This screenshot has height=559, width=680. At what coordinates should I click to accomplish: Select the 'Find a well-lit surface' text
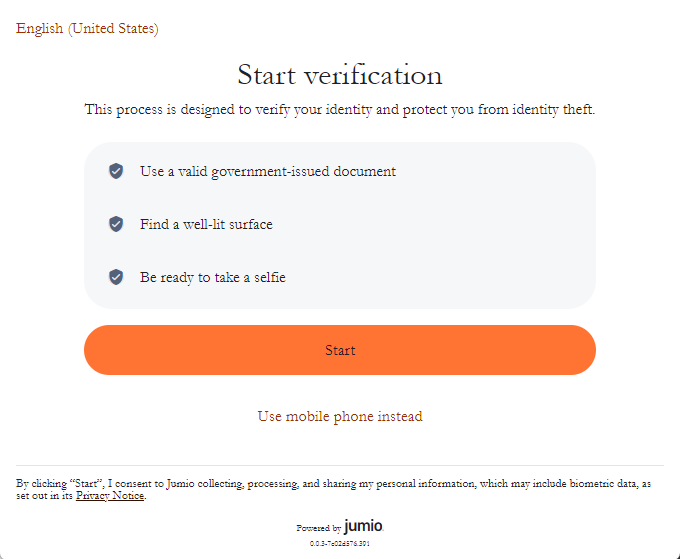click(206, 224)
